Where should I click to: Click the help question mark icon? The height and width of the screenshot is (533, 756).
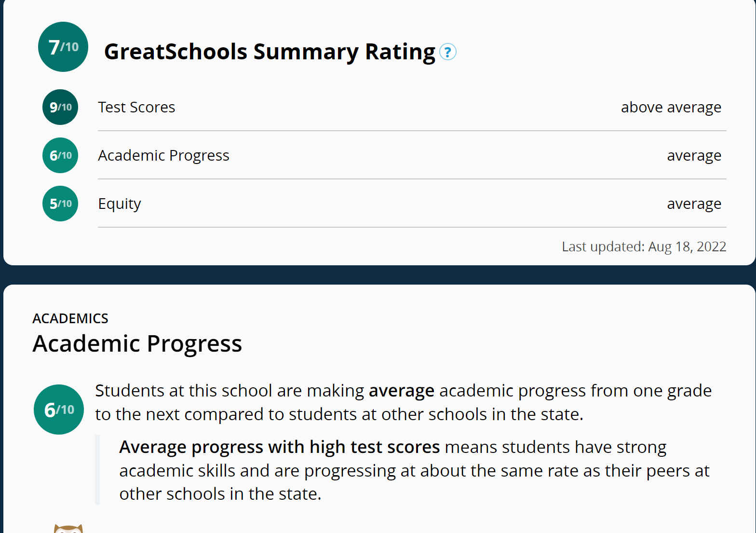[448, 52]
